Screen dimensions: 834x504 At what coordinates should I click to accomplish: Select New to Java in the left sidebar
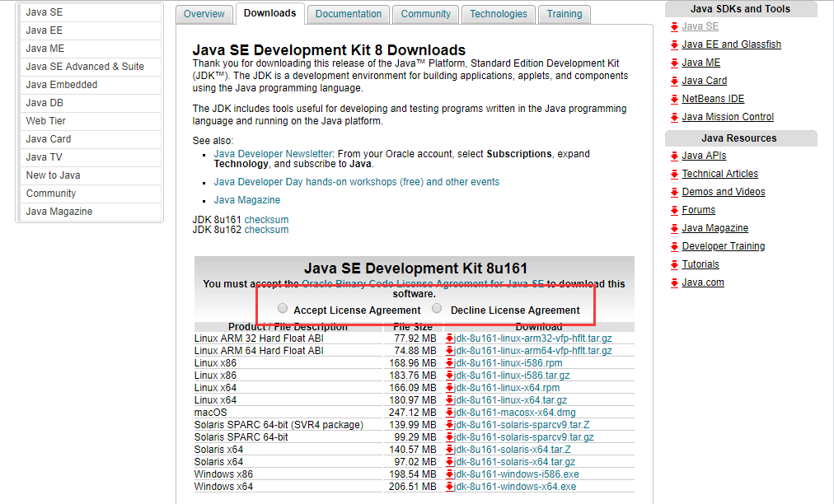[91, 175]
